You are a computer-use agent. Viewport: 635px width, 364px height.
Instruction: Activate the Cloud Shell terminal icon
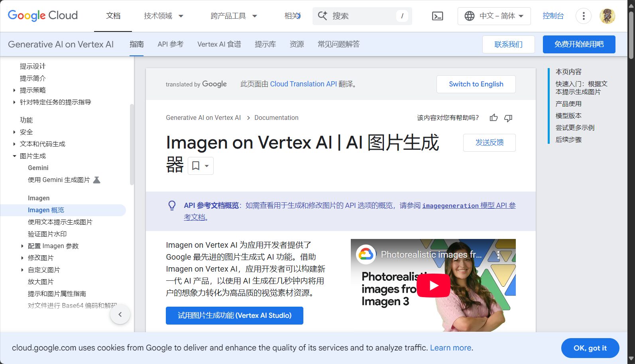pyautogui.click(x=437, y=16)
